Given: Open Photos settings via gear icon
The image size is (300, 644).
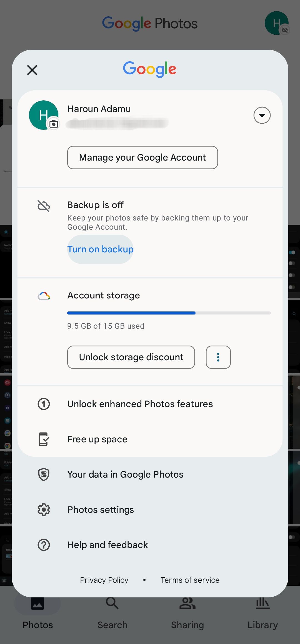Looking at the screenshot, I should click(44, 509).
